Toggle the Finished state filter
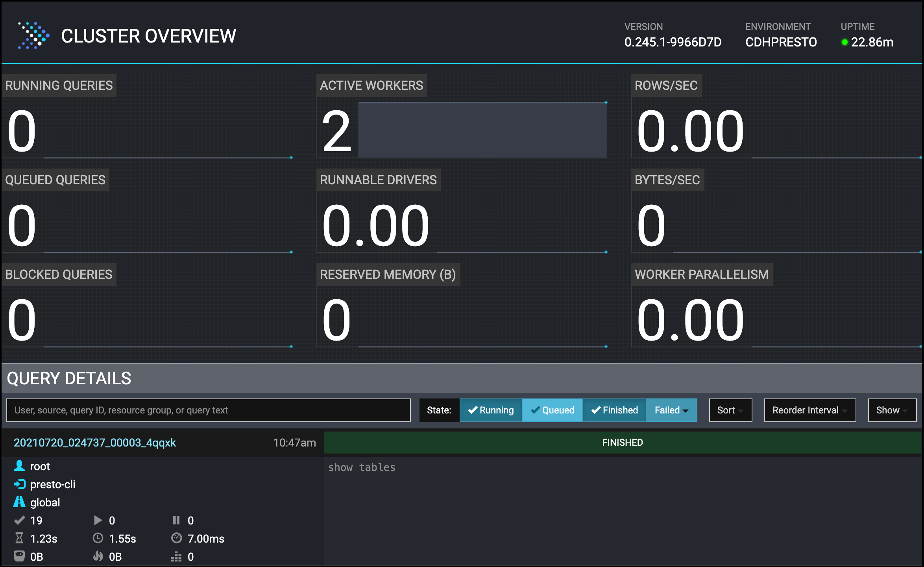Viewport: 924px width, 567px height. [x=614, y=410]
